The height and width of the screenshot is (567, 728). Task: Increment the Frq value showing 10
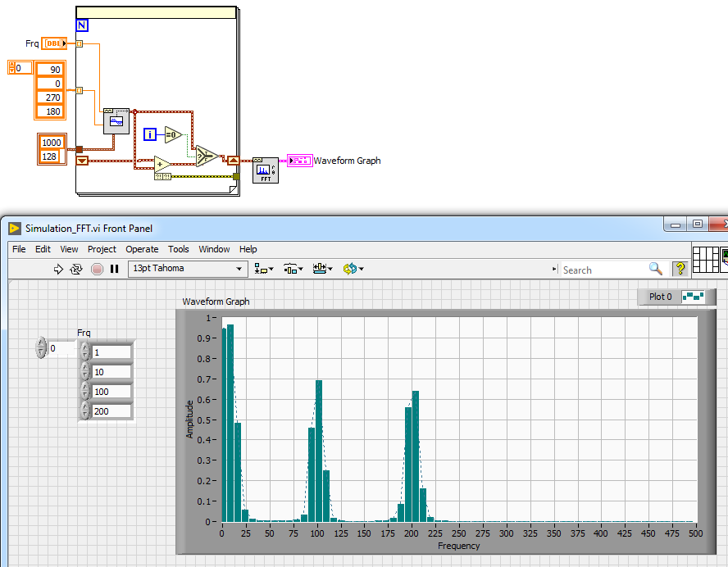pyautogui.click(x=84, y=367)
